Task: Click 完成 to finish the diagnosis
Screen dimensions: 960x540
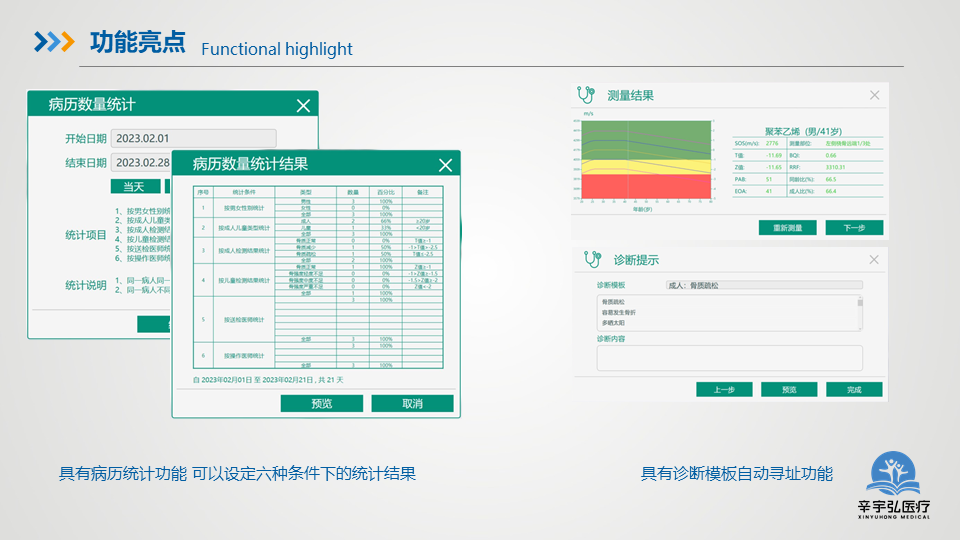Action: (x=854, y=389)
